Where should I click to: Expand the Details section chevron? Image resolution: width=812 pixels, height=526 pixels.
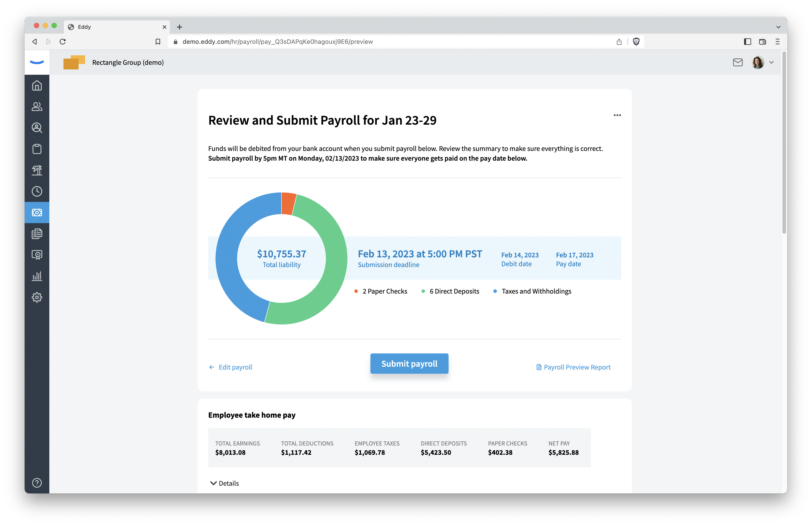pos(213,483)
